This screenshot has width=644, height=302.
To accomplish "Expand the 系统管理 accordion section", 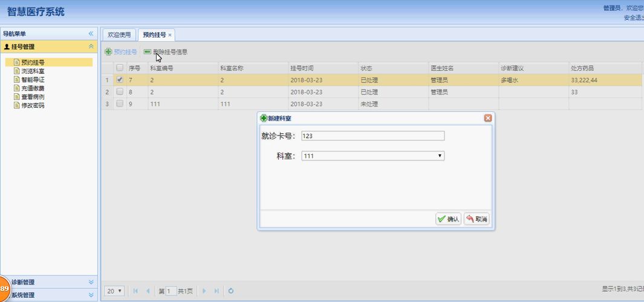I will [91, 295].
